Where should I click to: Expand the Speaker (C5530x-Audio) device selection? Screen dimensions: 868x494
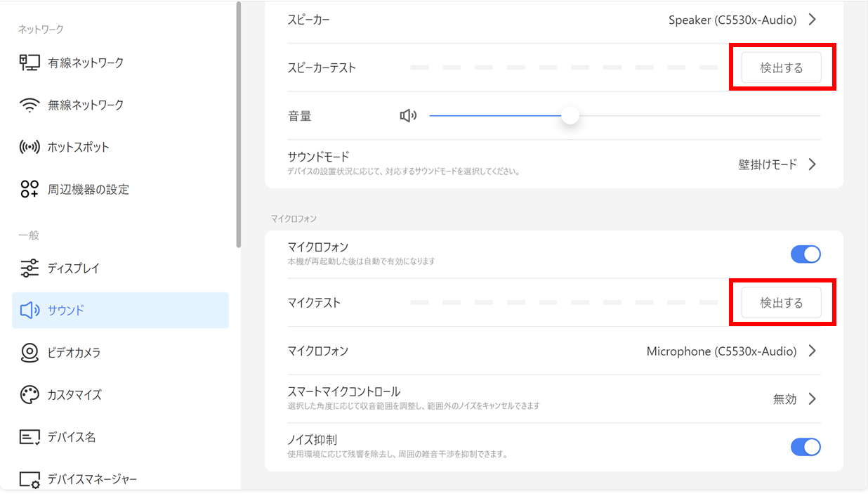(813, 20)
